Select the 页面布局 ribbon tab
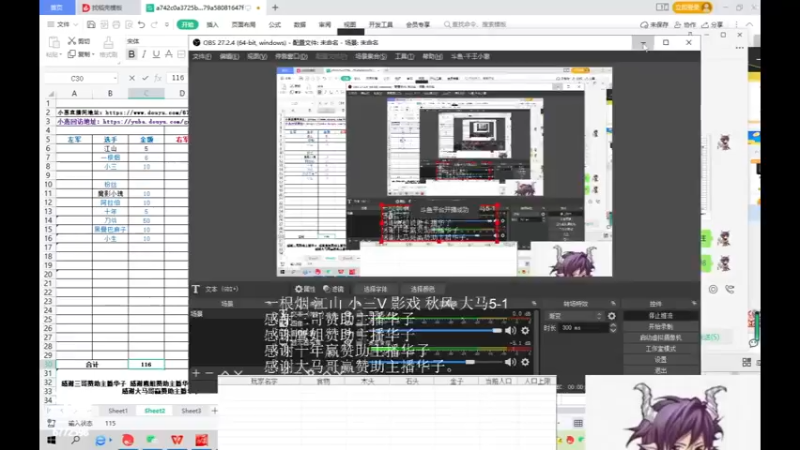Viewport: 800px width, 450px height. click(x=243, y=24)
